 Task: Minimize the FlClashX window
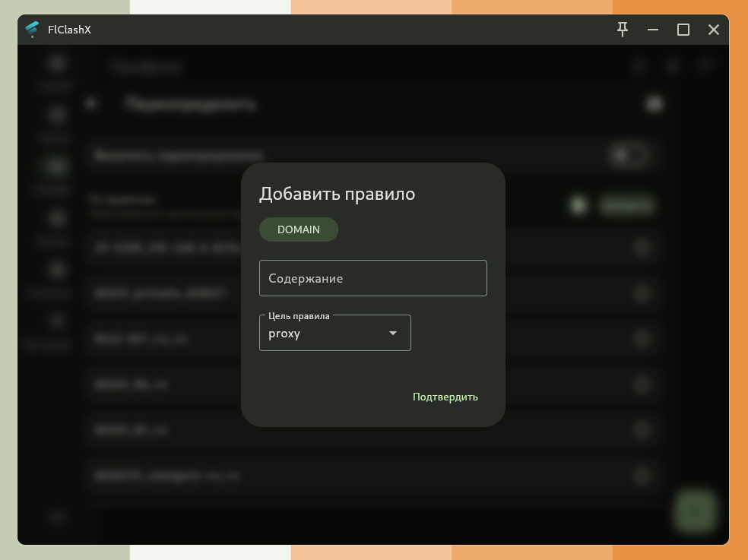click(653, 30)
